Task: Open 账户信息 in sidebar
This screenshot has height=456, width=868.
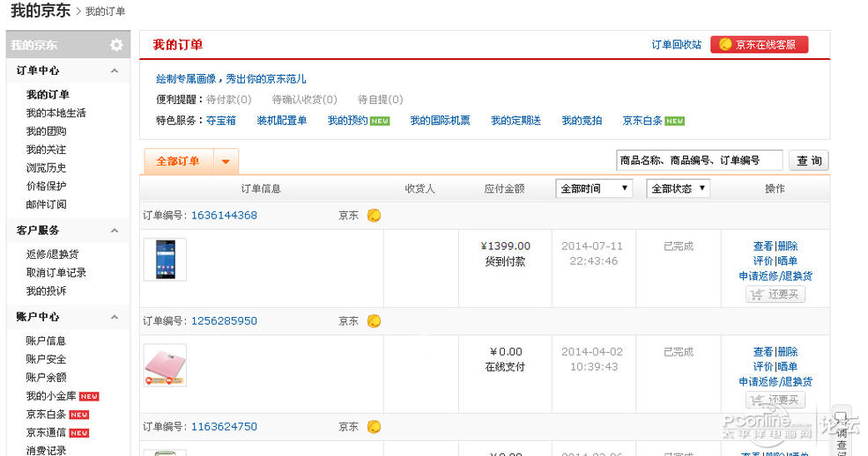Action: [46, 341]
